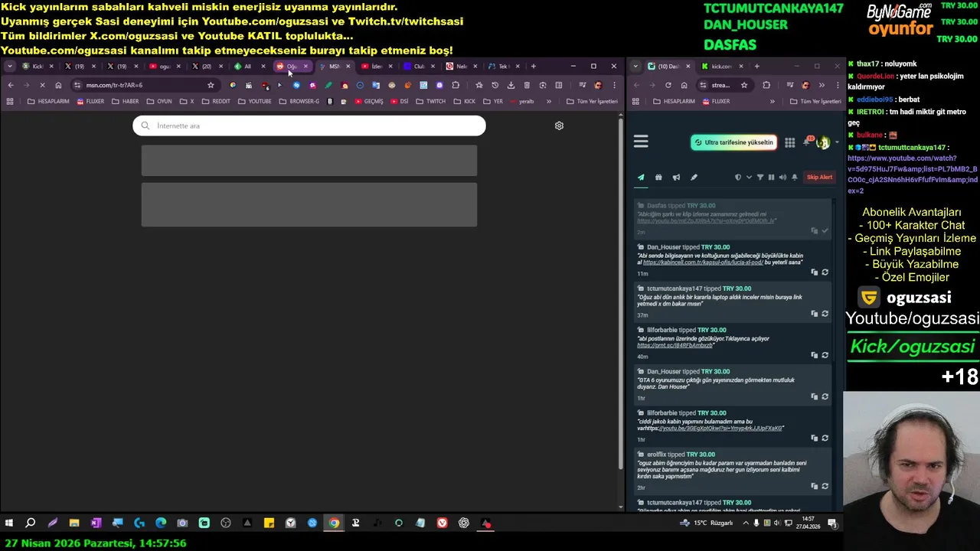
Task: Mark the Dasfas tip as read checkmark
Action: (825, 231)
